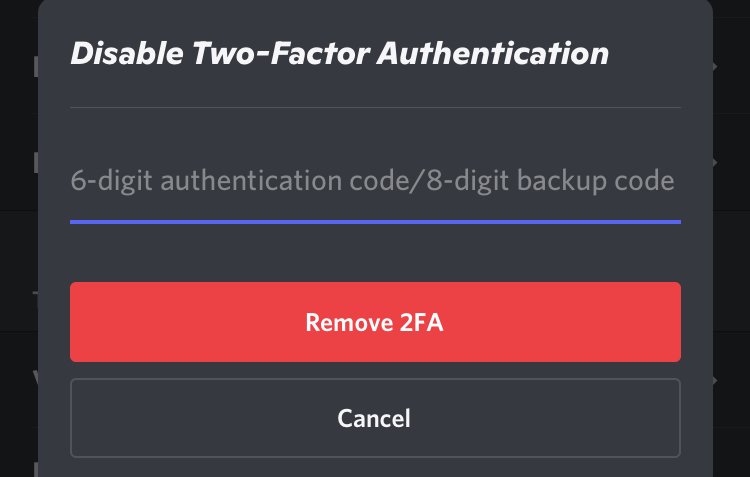750x477 pixels.
Task: Dismiss the dialog using the Cancel text
Action: click(x=374, y=419)
